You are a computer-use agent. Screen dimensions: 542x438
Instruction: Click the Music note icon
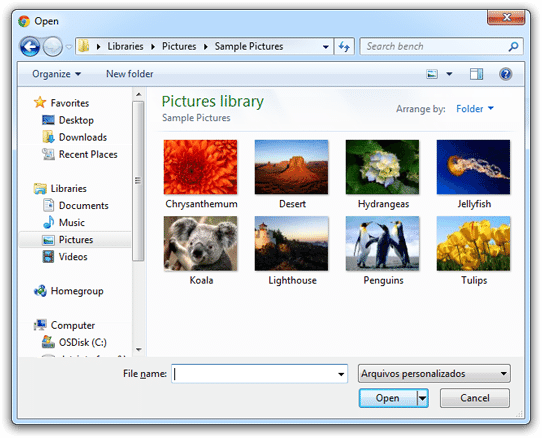point(49,222)
